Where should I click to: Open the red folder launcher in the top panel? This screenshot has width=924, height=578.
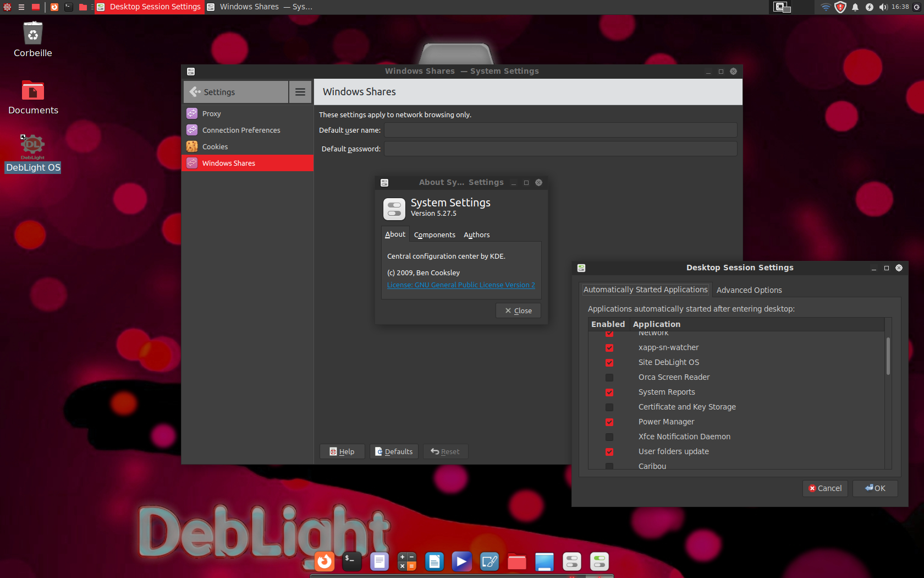pos(83,7)
